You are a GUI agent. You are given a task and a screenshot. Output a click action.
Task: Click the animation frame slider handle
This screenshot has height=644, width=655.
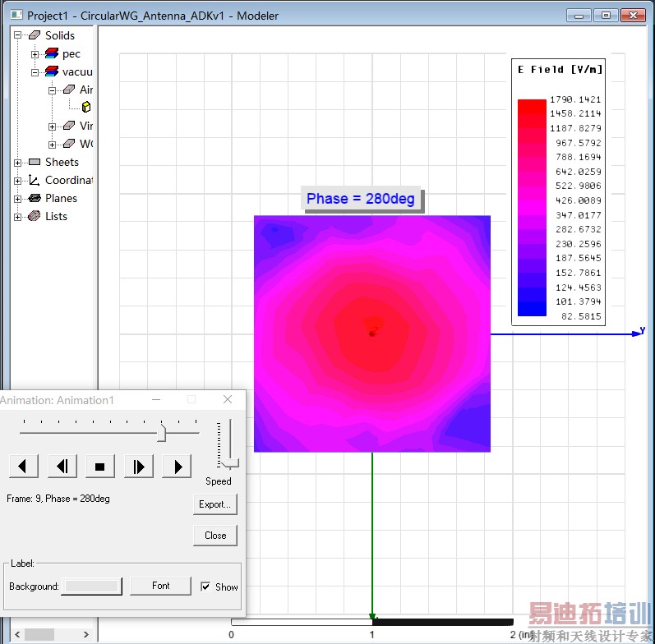pyautogui.click(x=161, y=431)
